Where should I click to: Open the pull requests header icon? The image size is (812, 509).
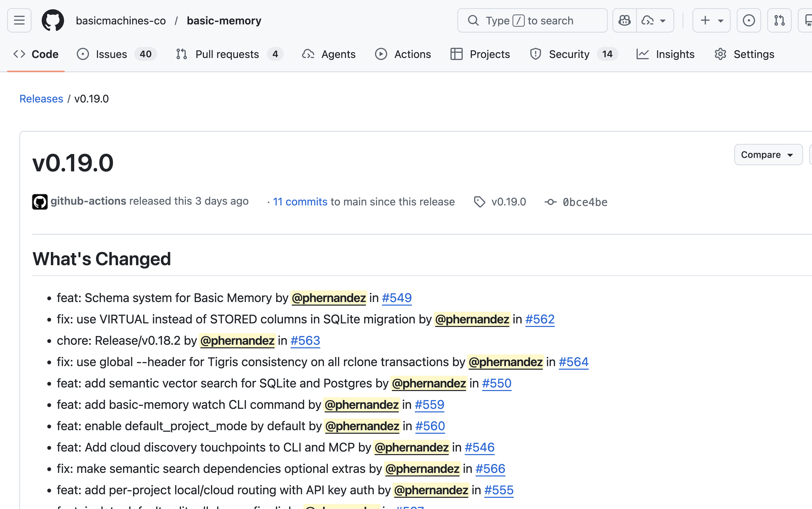[x=779, y=21]
